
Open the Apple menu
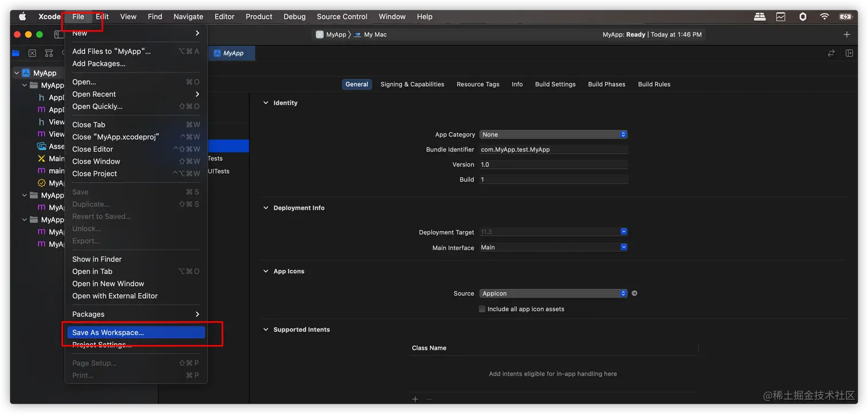click(x=22, y=17)
